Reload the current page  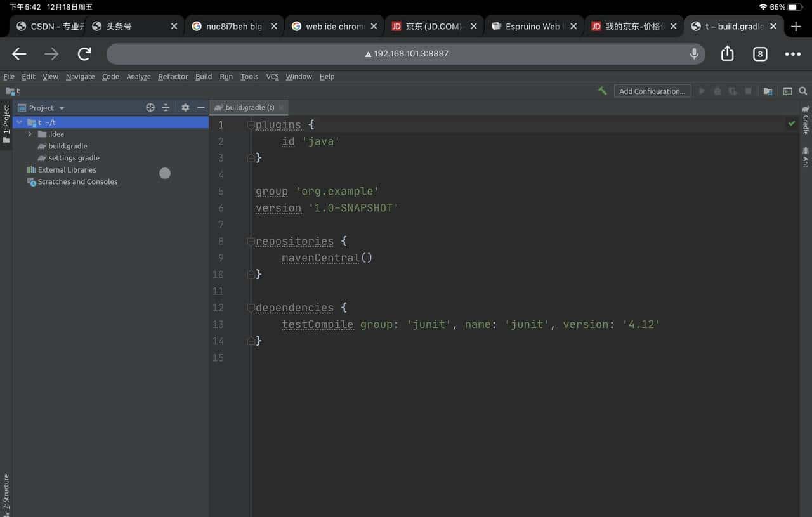(x=84, y=54)
